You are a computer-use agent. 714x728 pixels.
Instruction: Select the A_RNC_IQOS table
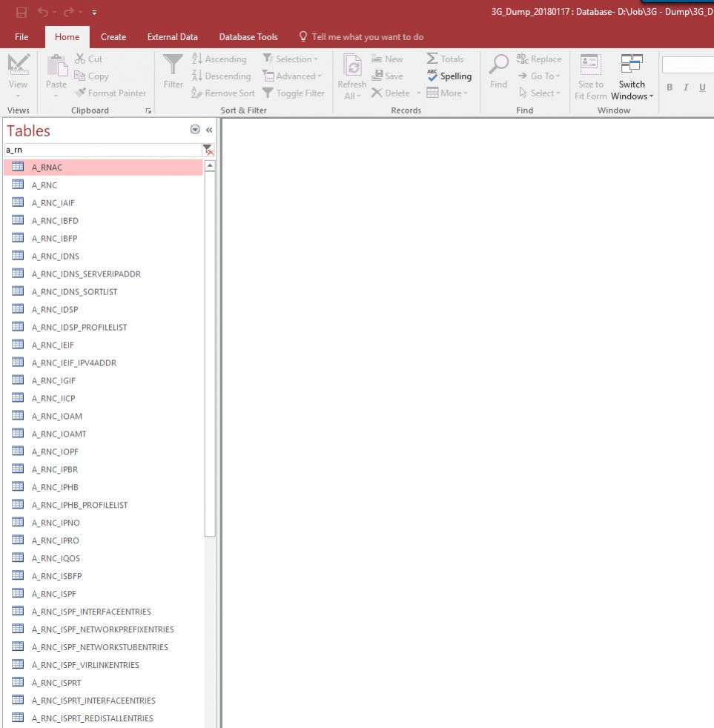(103, 558)
